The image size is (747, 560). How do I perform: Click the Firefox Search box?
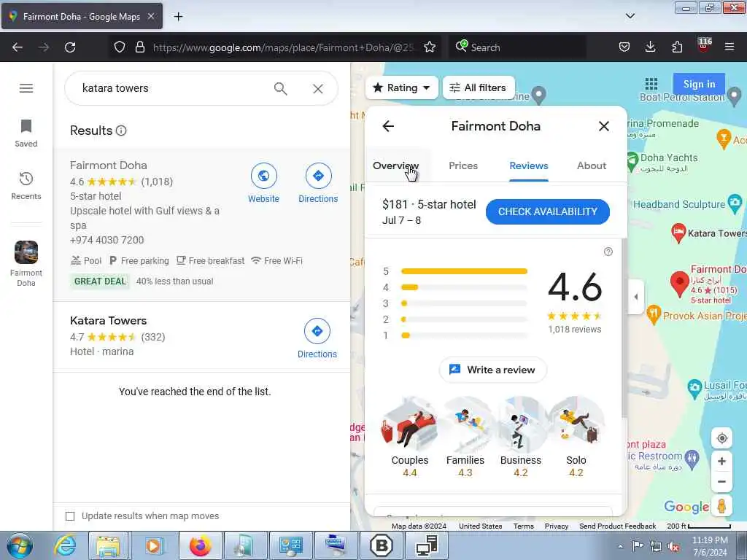[517, 47]
